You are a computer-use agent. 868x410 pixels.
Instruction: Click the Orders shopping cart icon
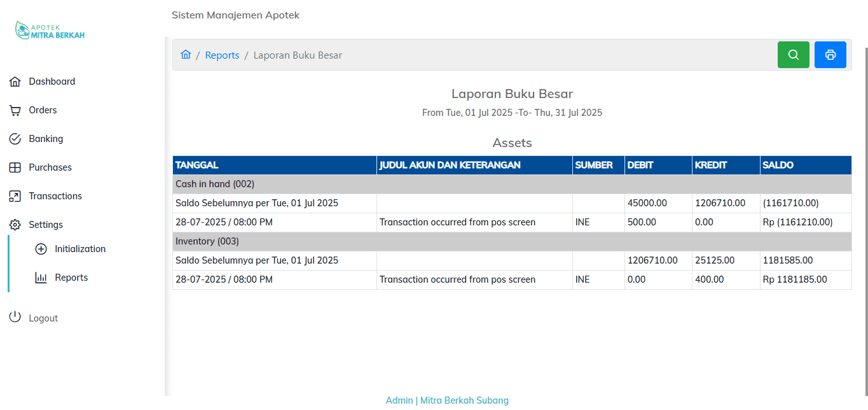[x=15, y=110]
